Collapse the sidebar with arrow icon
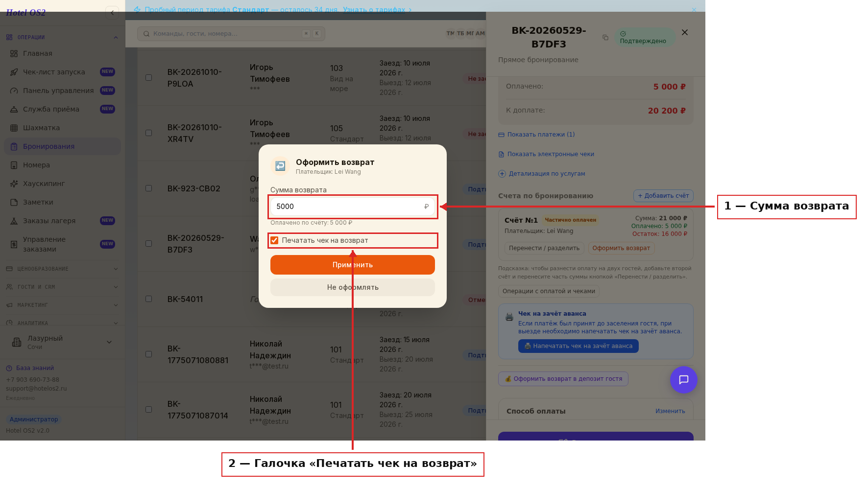The height and width of the screenshot is (488, 868). tap(112, 13)
